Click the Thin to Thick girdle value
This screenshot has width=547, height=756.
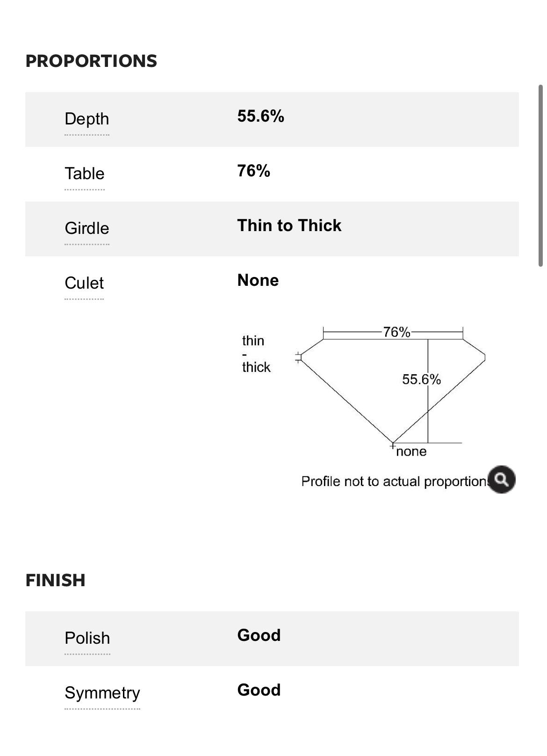[x=289, y=225]
